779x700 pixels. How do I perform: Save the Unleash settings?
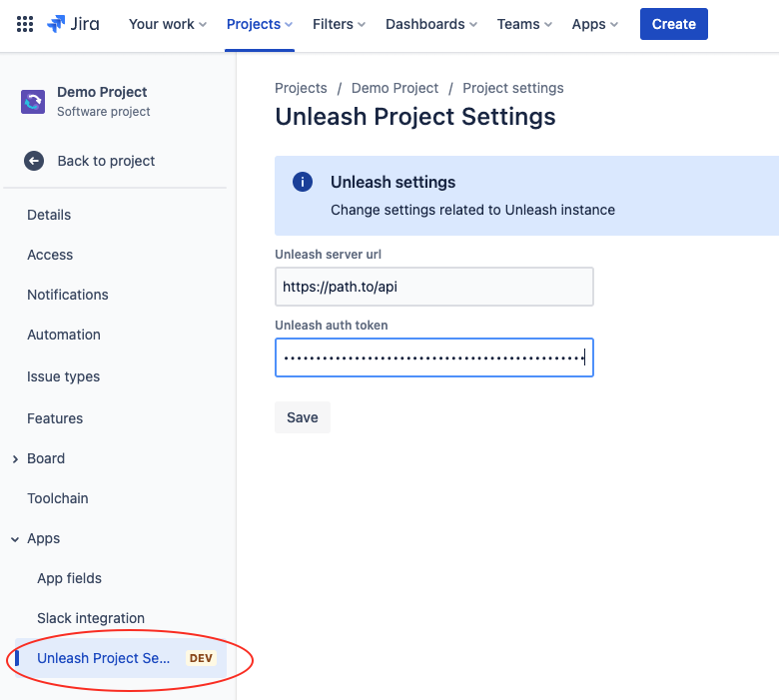302,417
